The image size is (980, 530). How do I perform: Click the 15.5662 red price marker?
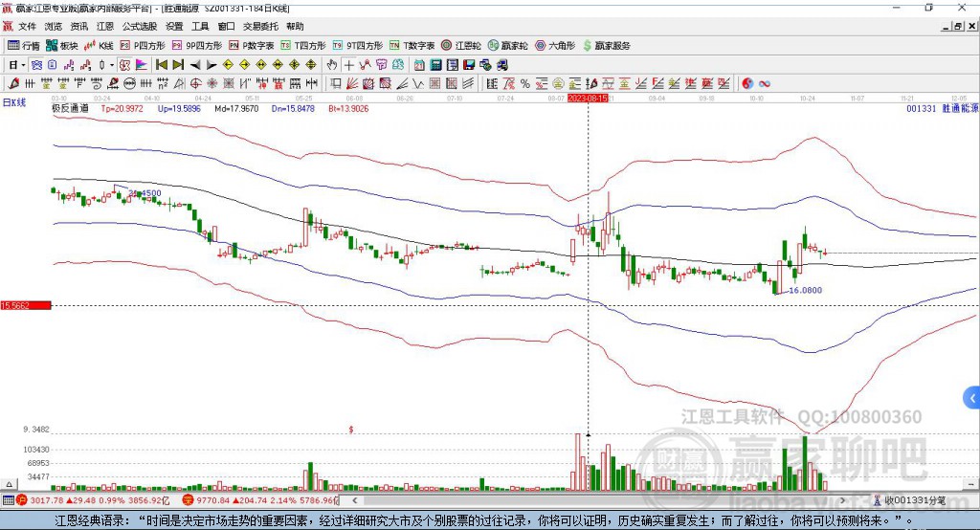[x=26, y=305]
